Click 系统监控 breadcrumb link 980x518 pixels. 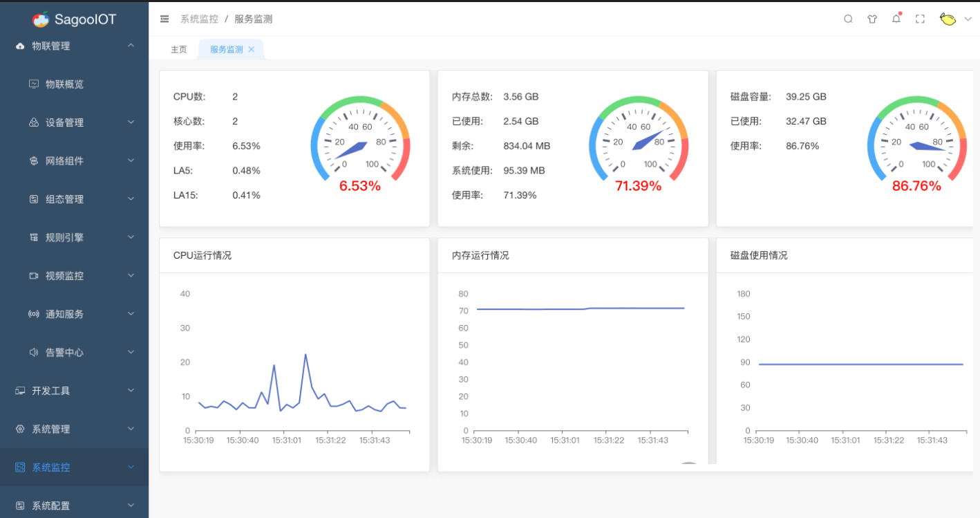199,19
